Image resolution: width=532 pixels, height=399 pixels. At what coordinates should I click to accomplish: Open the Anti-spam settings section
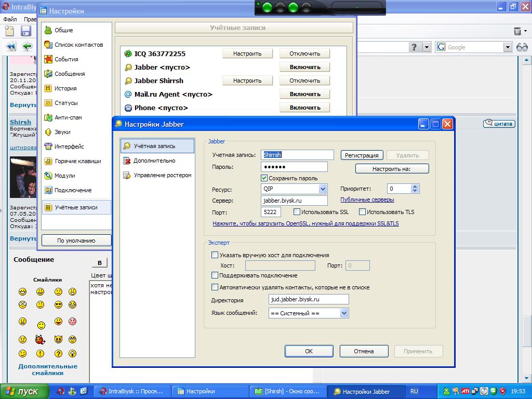[68, 117]
